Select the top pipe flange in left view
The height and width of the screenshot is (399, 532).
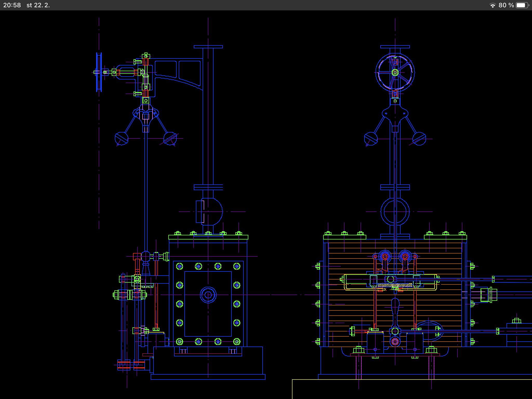(208, 47)
